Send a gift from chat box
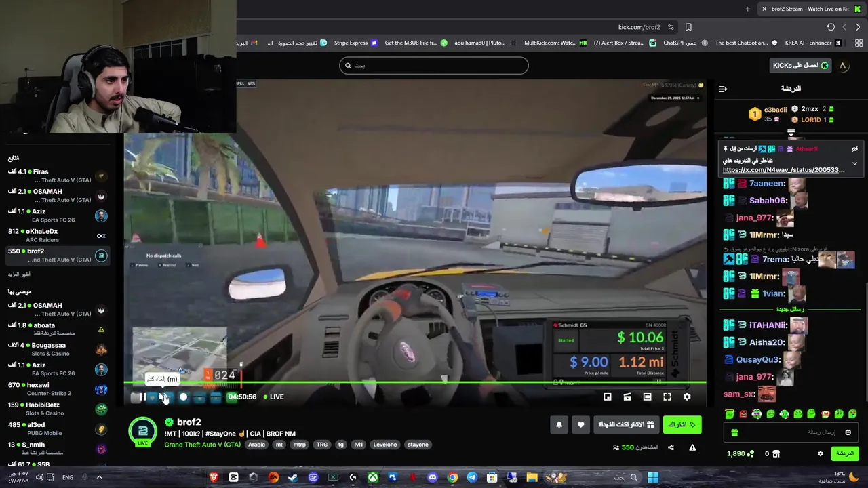868x488 pixels. coord(734,432)
